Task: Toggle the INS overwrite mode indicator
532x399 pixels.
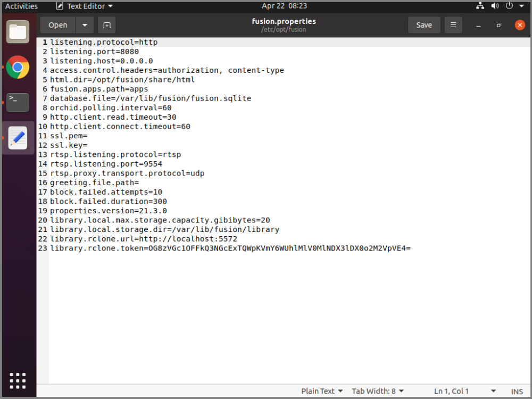Action: (x=517, y=391)
